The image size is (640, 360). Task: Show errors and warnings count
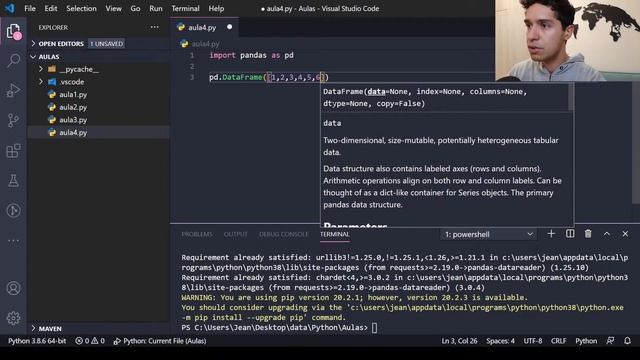pyautogui.click(x=90, y=341)
